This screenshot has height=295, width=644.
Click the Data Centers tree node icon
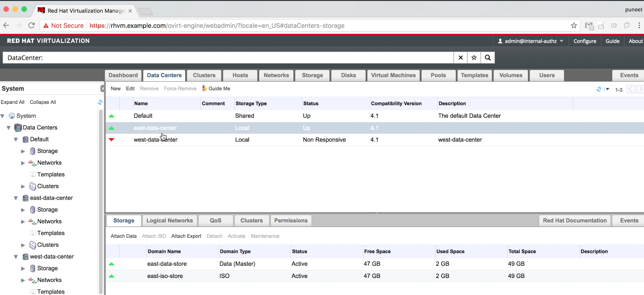click(x=18, y=128)
